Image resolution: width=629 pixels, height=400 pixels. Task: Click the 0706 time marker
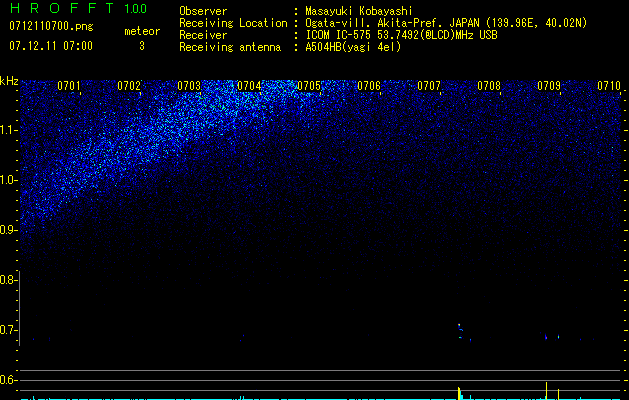(x=369, y=86)
